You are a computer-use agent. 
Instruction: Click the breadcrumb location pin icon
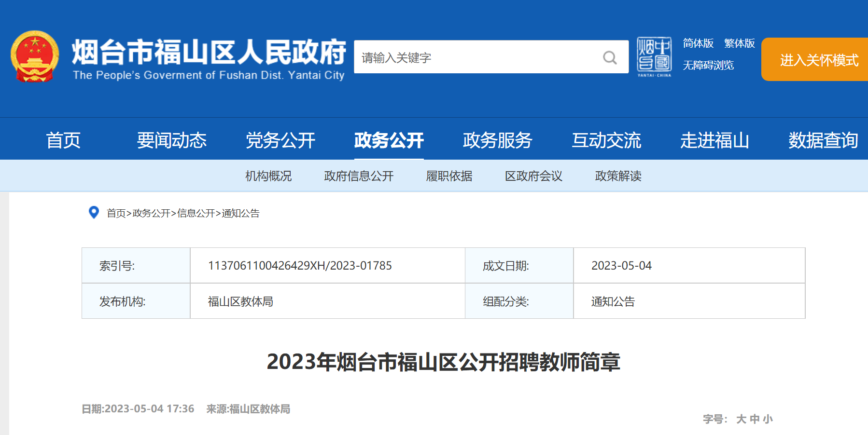click(x=94, y=212)
